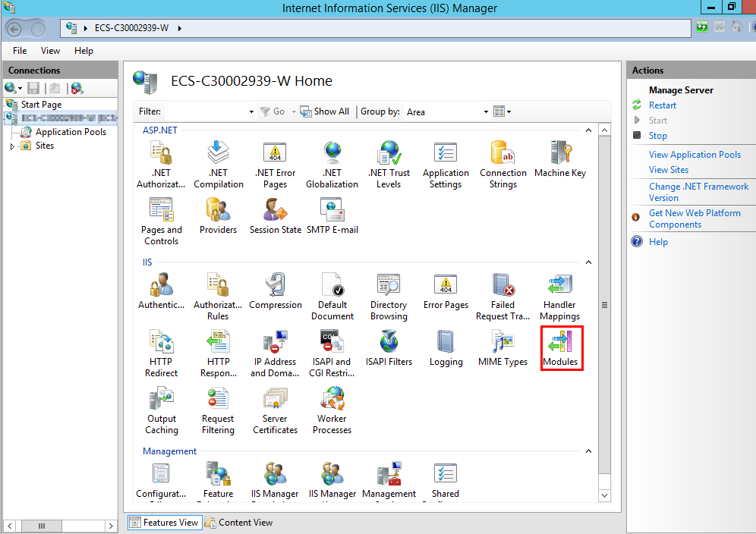The image size is (756, 534).
Task: Click View Sites link
Action: 668,170
